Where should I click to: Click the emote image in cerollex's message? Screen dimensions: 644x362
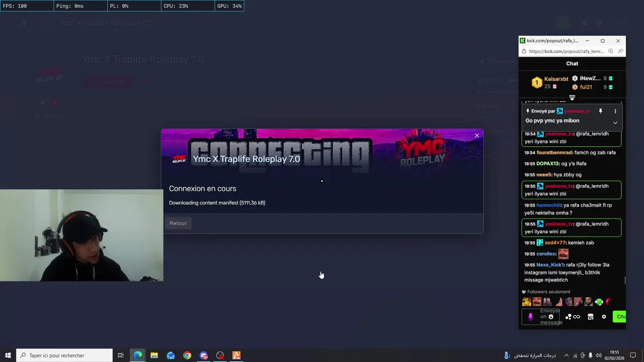[x=563, y=254]
